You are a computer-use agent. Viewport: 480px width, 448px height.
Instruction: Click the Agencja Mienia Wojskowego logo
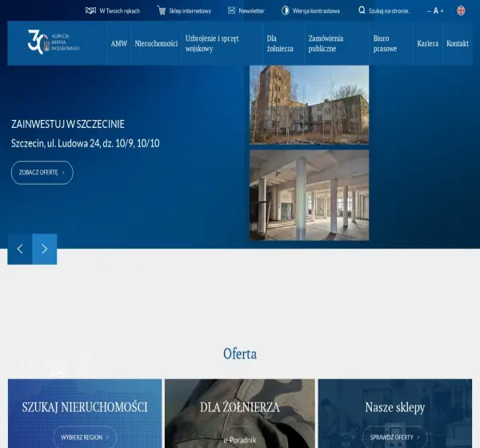pos(54,42)
